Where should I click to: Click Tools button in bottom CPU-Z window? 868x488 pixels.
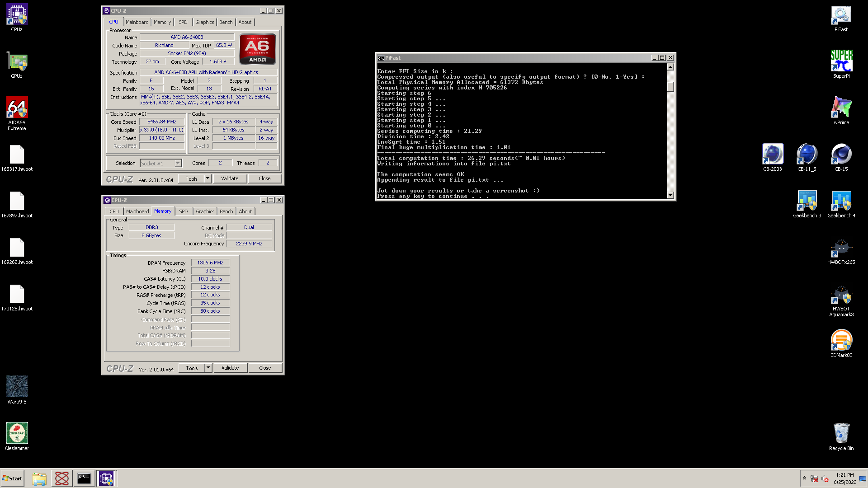click(192, 368)
